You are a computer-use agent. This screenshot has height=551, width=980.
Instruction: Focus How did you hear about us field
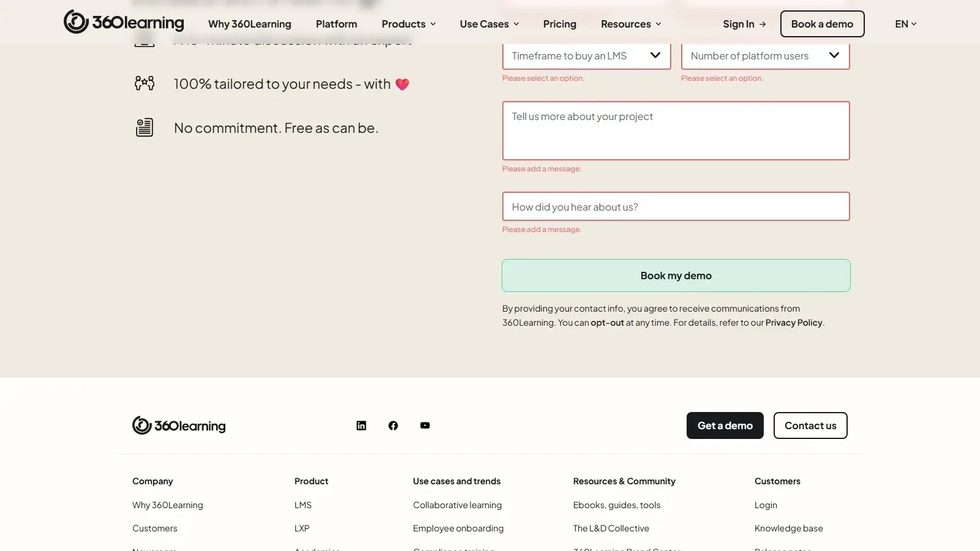[x=676, y=206]
